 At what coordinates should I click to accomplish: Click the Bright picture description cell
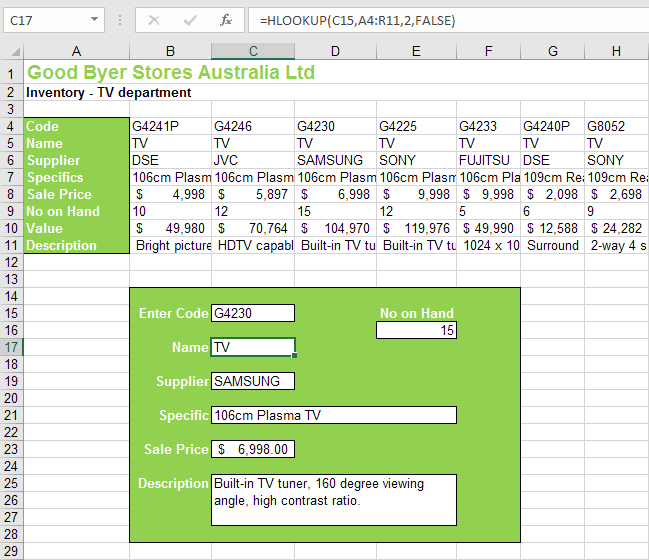tap(171, 245)
